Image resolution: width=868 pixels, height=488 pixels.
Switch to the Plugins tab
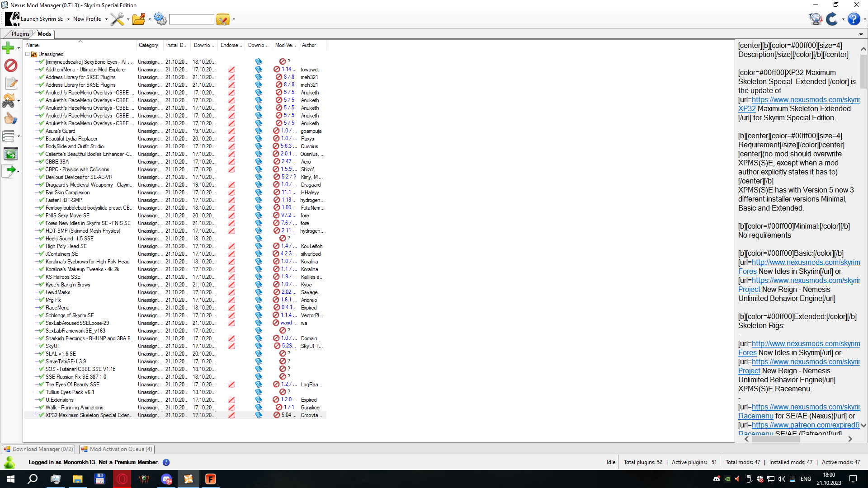click(x=20, y=34)
